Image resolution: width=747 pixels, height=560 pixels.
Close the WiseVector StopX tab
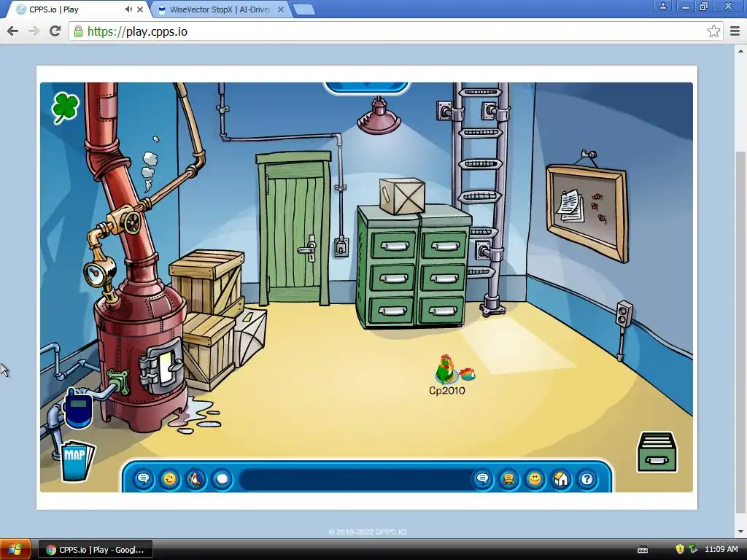281,9
